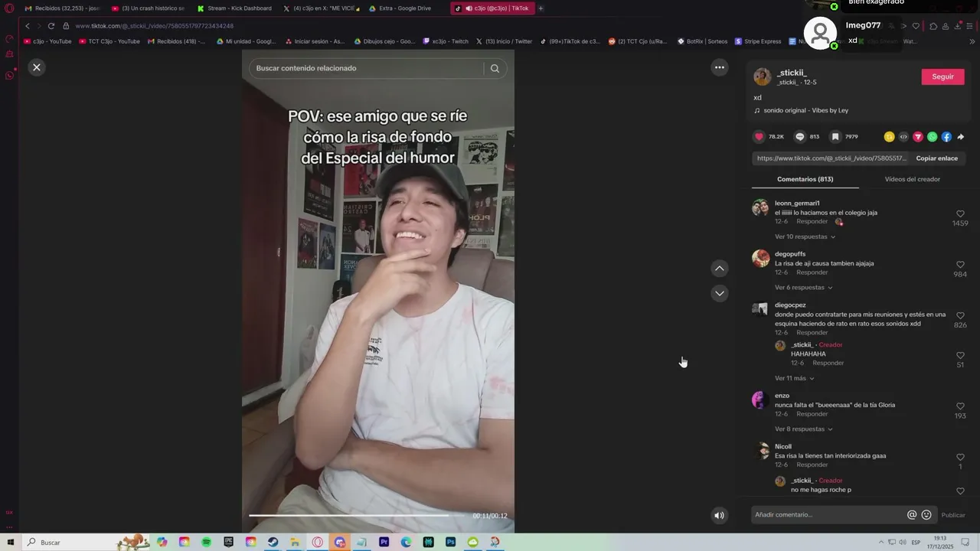Open more share options arrow
The image size is (980, 551).
point(961,137)
